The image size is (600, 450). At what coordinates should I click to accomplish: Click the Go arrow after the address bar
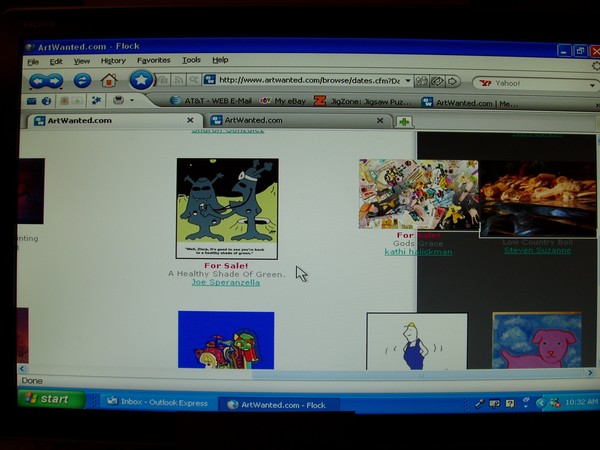pyautogui.click(x=452, y=81)
